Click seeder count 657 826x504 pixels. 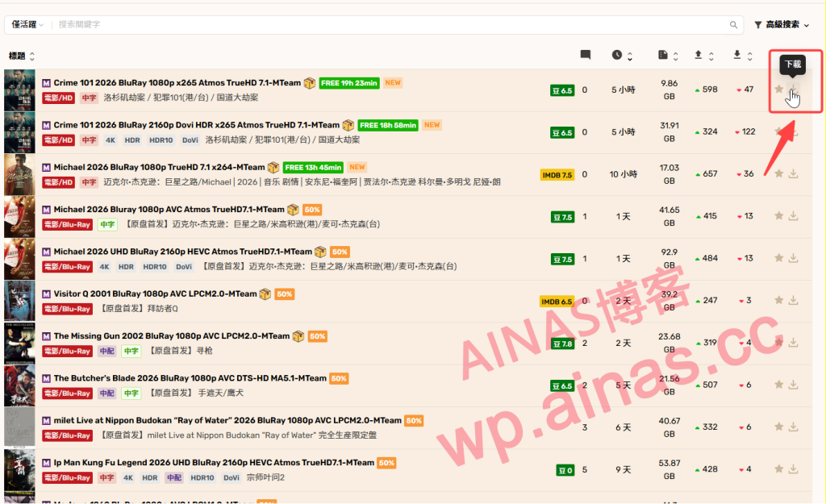(x=710, y=174)
